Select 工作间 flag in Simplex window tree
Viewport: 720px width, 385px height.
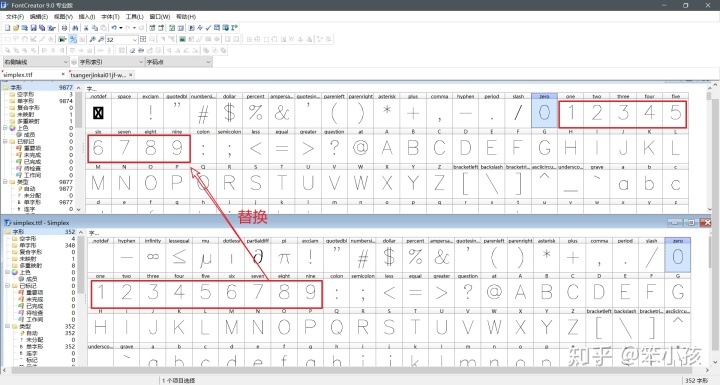point(34,319)
